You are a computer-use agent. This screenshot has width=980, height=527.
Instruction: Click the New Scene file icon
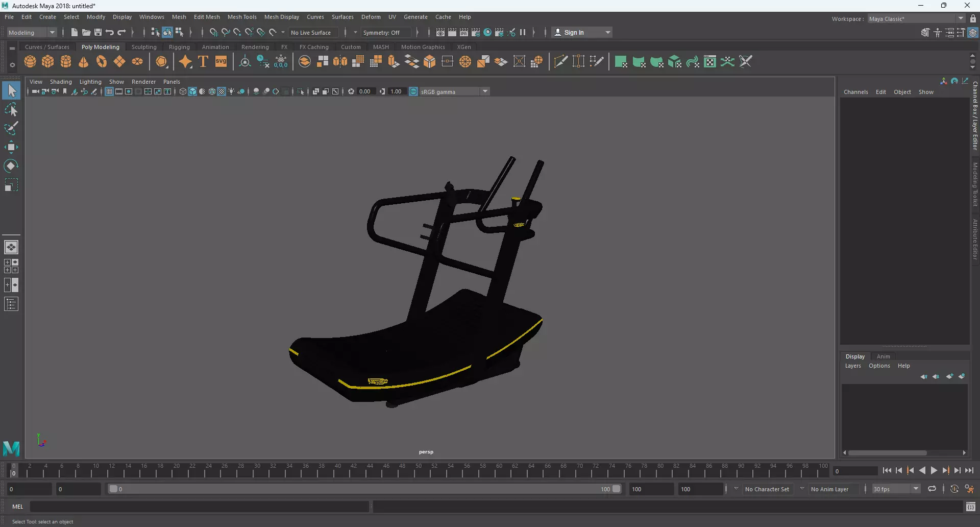[x=75, y=32]
